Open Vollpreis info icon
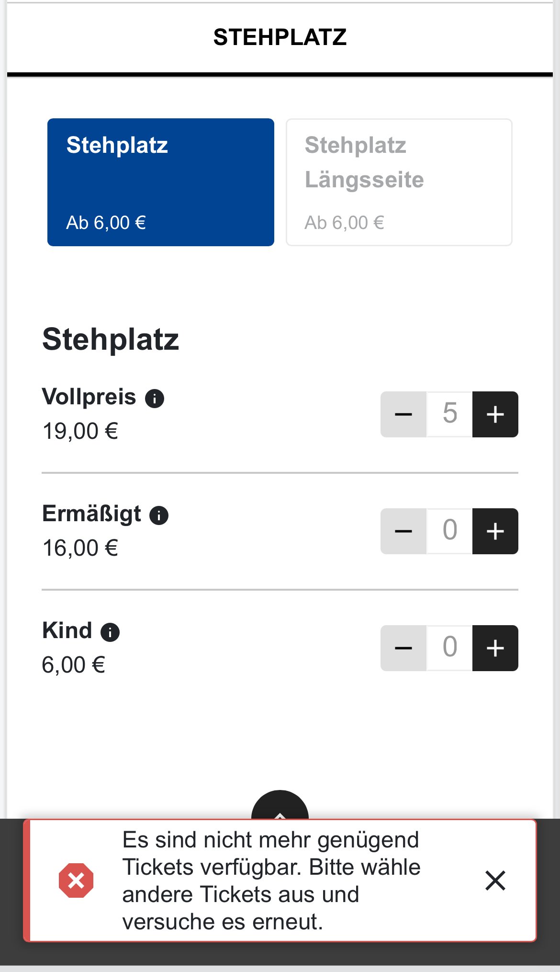This screenshot has height=972, width=560. 155,399
